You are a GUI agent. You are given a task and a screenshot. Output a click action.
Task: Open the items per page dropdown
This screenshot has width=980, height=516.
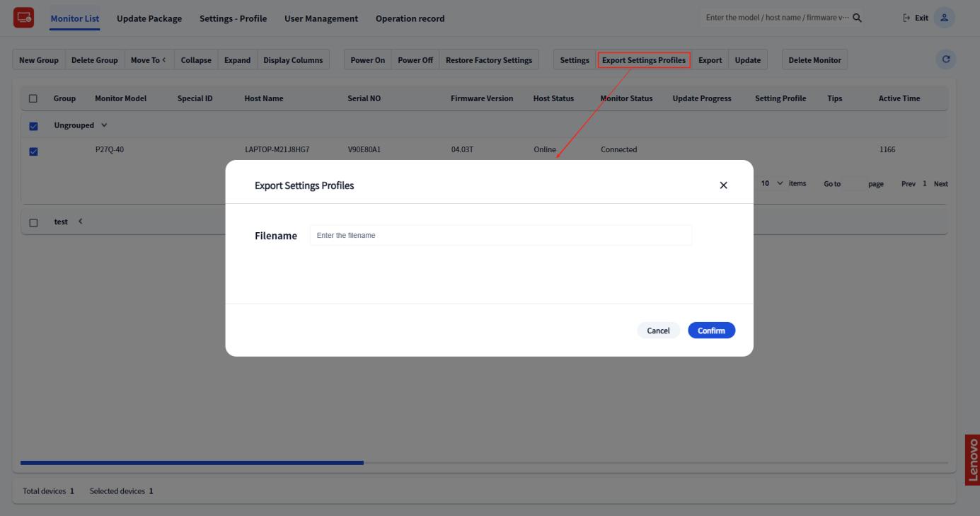772,184
